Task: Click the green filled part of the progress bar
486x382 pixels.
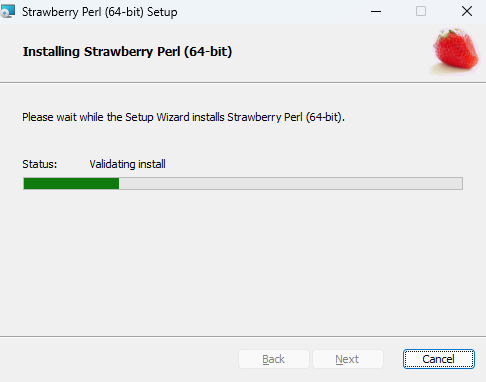Action: tap(71, 183)
